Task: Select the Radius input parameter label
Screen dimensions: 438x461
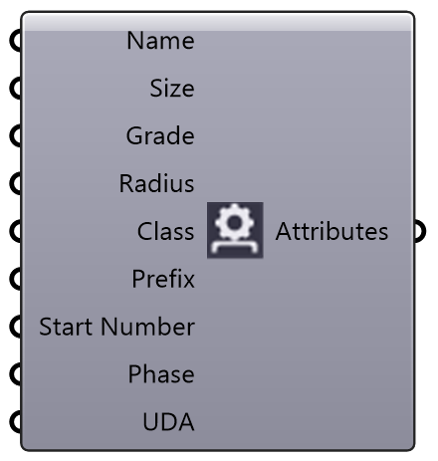Action: click(x=157, y=184)
